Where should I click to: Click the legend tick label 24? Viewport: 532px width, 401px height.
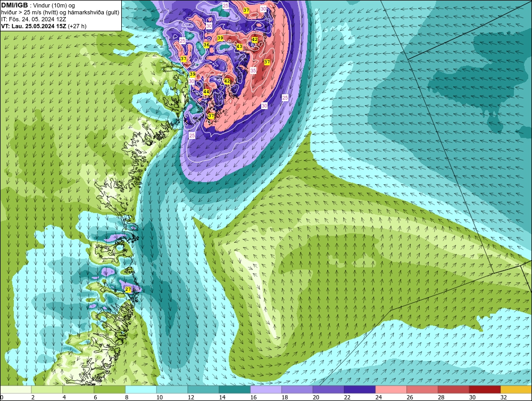click(378, 397)
